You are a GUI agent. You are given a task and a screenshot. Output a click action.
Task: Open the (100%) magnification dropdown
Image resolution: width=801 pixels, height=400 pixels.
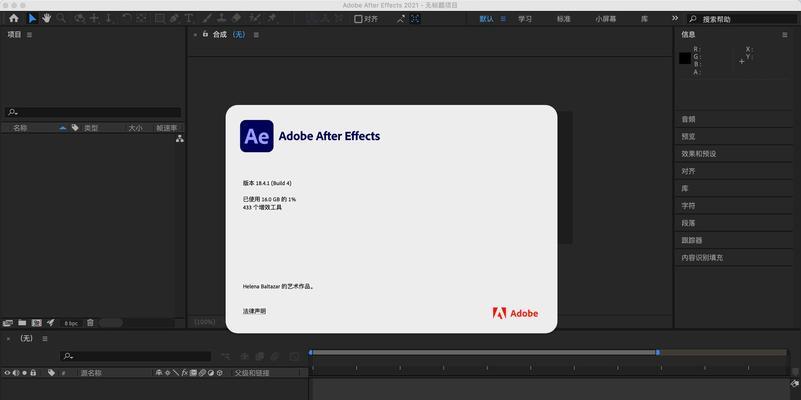point(205,322)
